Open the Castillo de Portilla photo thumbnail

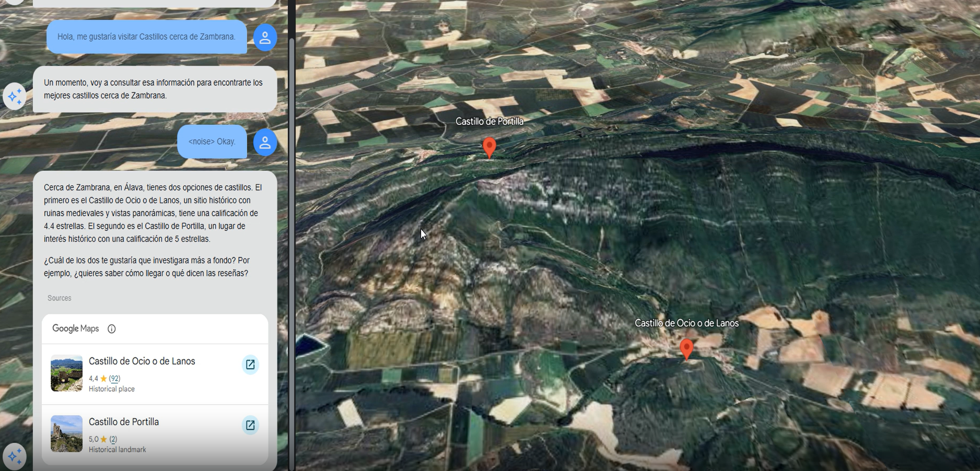[66, 434]
